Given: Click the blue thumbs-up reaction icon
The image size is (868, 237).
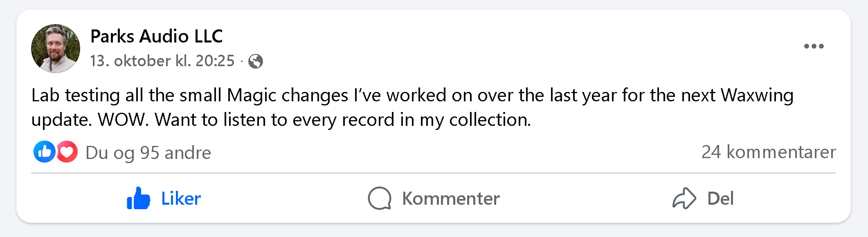Looking at the screenshot, I should click(x=44, y=152).
